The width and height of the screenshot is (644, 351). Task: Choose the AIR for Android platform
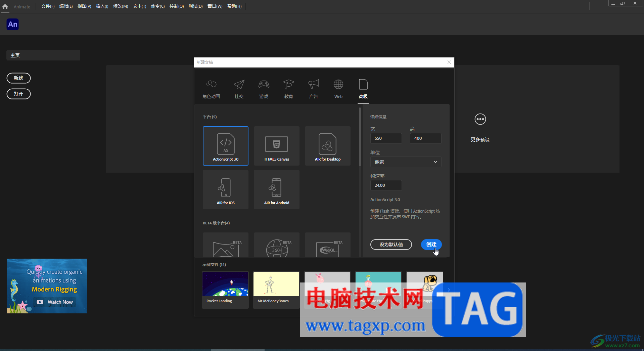click(x=277, y=189)
